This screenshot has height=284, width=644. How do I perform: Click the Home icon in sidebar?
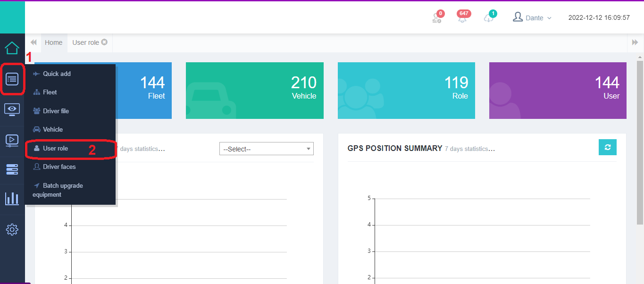[12, 48]
